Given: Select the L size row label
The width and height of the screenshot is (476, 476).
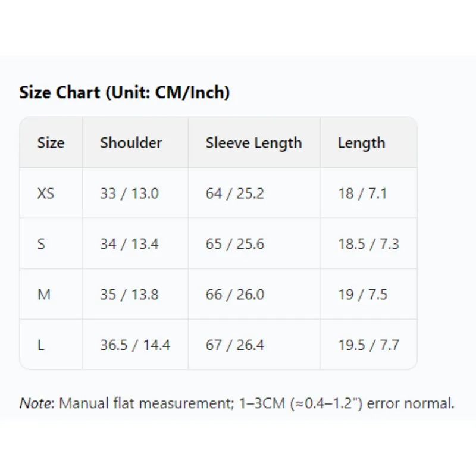Looking at the screenshot, I should point(40,345).
